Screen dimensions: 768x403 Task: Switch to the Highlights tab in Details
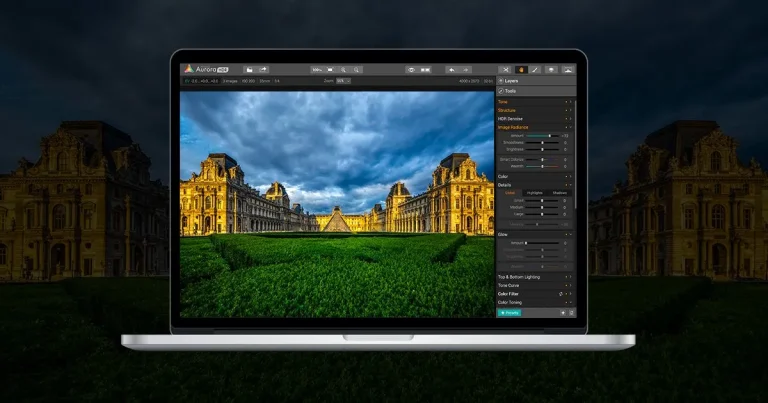535,193
